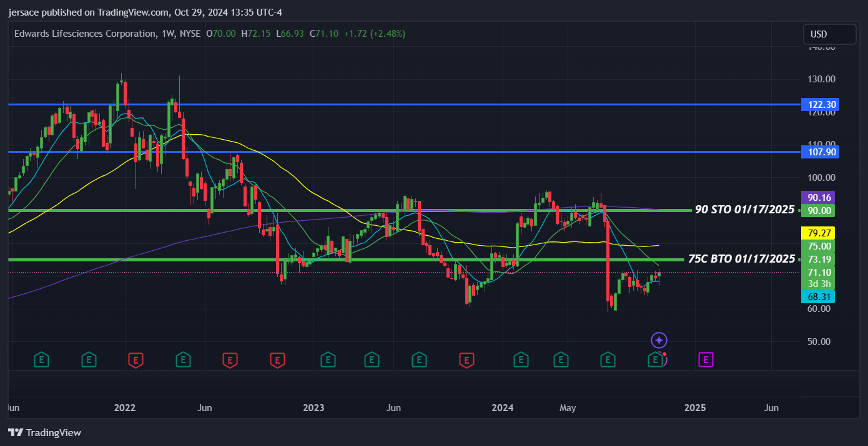Click the first green earnings E marker at far left
Screen dimensions: 868x446
pos(42,359)
